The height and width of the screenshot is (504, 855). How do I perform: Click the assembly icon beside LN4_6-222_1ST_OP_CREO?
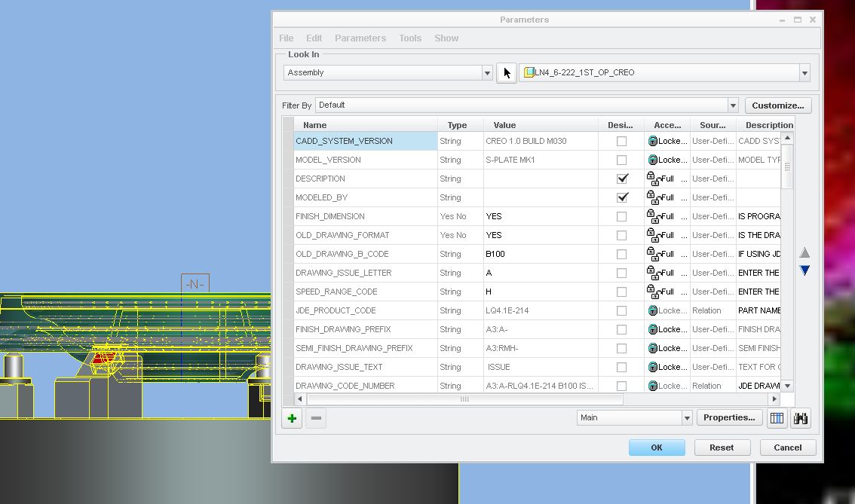coord(529,72)
